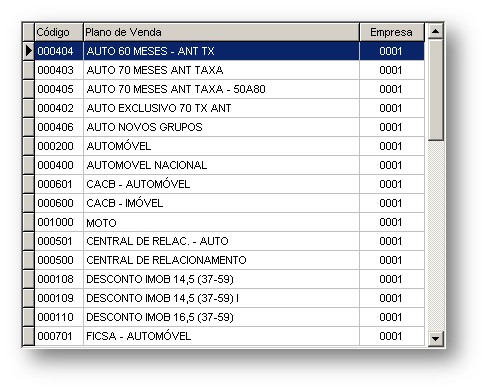Click the row selector beside MOTO
The width and height of the screenshot is (488, 391).
pos(29,222)
